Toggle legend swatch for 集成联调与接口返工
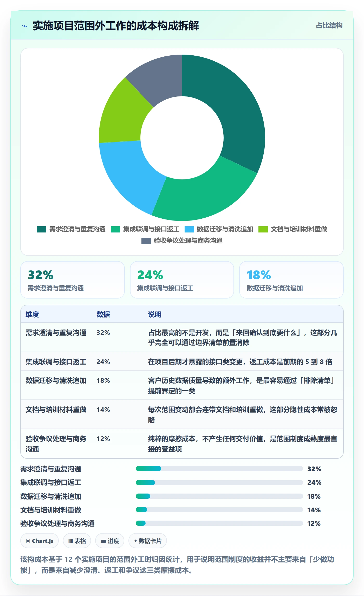 tap(115, 229)
